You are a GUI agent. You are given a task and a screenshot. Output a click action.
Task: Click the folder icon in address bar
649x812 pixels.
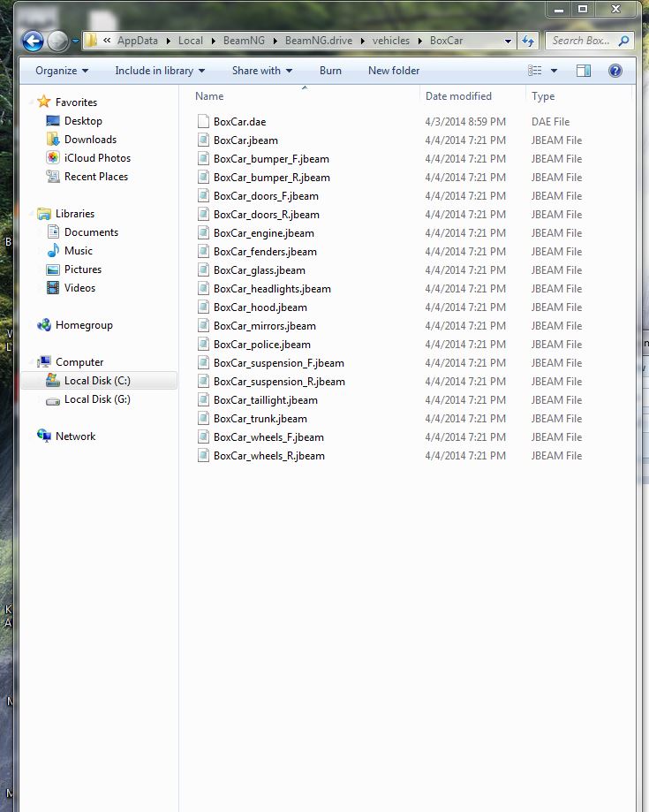tap(91, 41)
